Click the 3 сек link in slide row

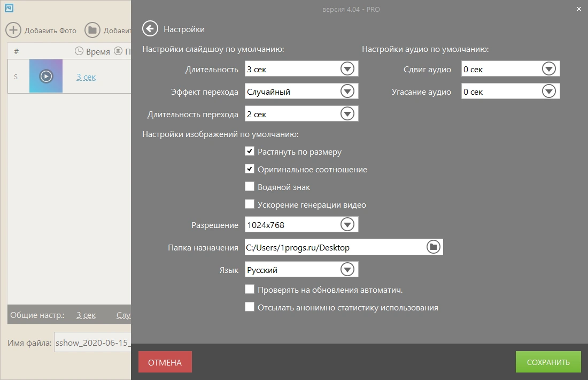(86, 77)
